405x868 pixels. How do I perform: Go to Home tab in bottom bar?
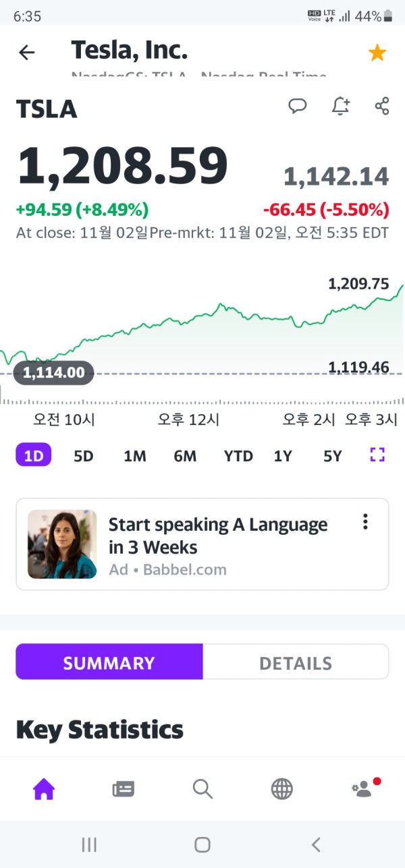click(x=44, y=788)
